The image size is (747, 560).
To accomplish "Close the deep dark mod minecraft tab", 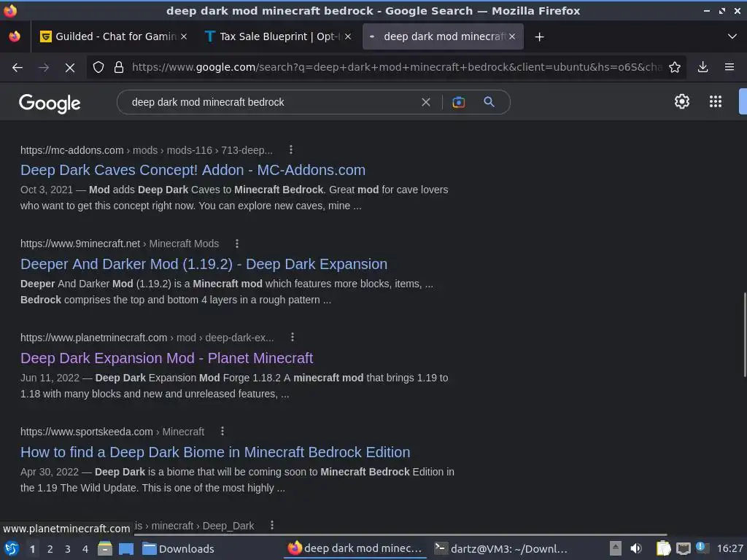I will tap(512, 36).
